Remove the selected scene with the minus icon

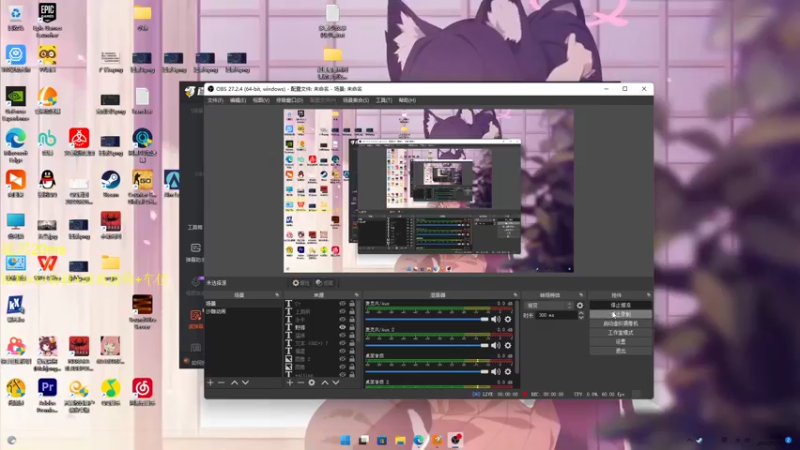click(x=221, y=382)
